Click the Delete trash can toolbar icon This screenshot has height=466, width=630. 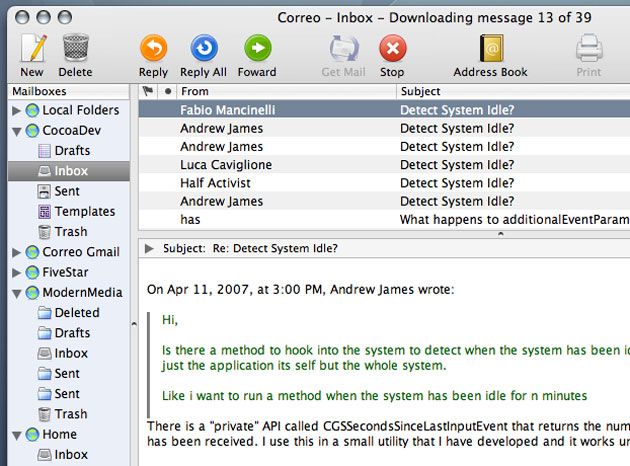(x=76, y=48)
